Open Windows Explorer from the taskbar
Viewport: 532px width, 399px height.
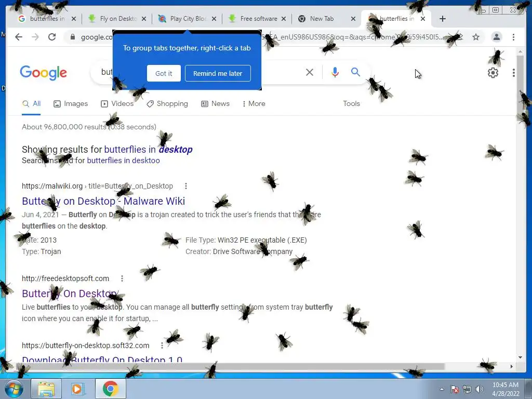coord(46,389)
